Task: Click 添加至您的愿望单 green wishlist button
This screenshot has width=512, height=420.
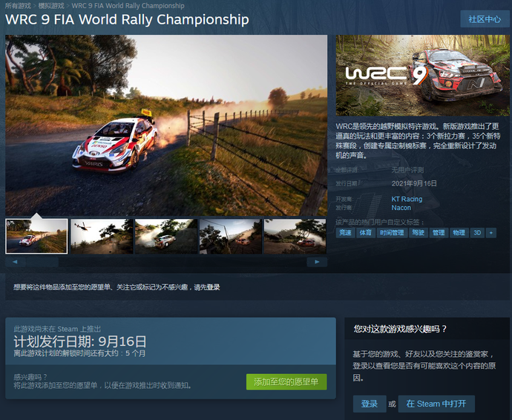Action: coord(286,382)
